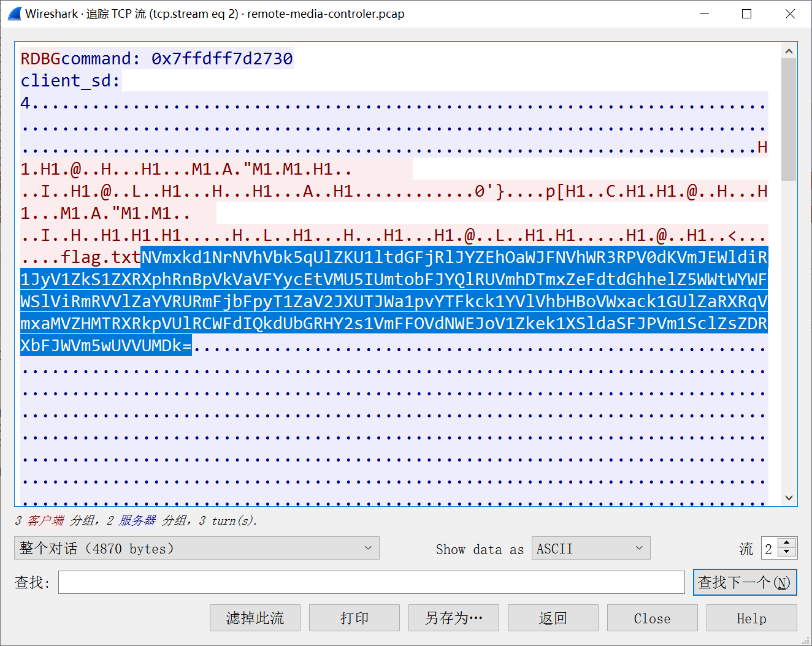812x646 pixels.
Task: Maximize the Wireshark stream window
Action: click(746, 13)
